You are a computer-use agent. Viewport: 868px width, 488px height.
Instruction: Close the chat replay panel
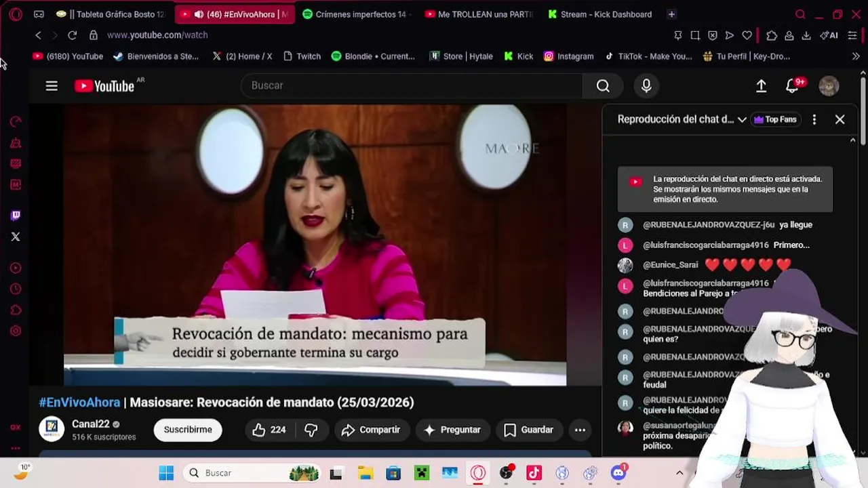pos(840,119)
